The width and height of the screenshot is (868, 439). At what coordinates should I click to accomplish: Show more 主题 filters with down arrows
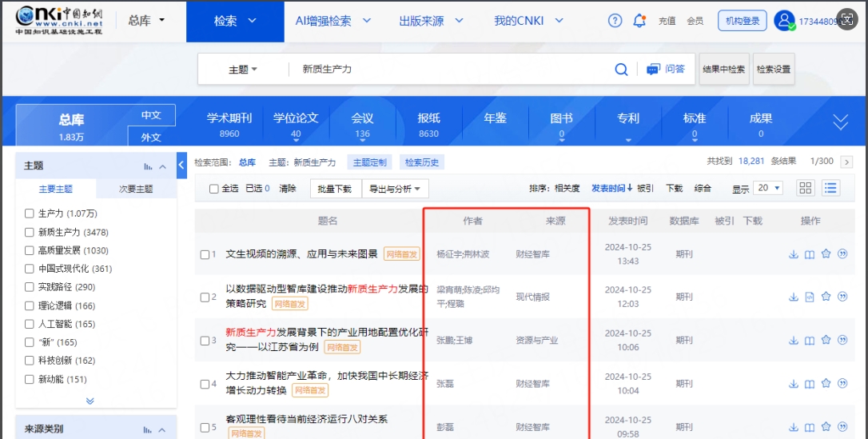(x=90, y=401)
